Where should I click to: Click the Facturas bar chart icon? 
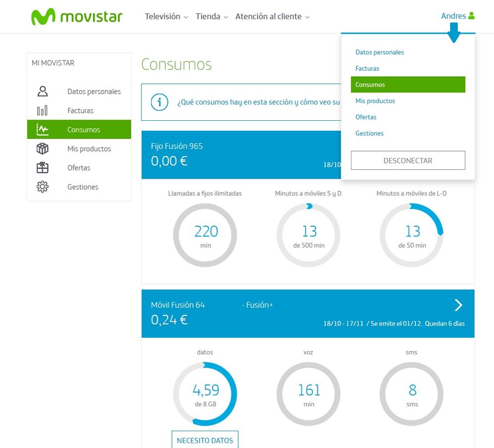pyautogui.click(x=43, y=111)
